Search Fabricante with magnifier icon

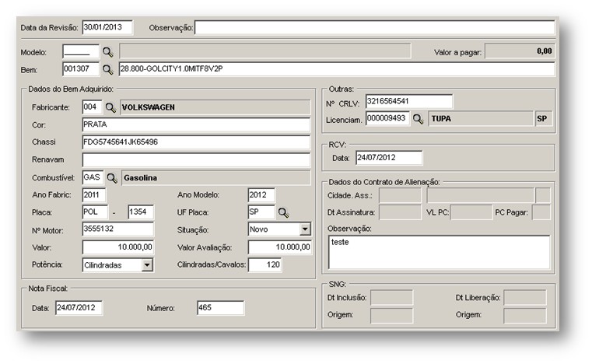(110, 107)
